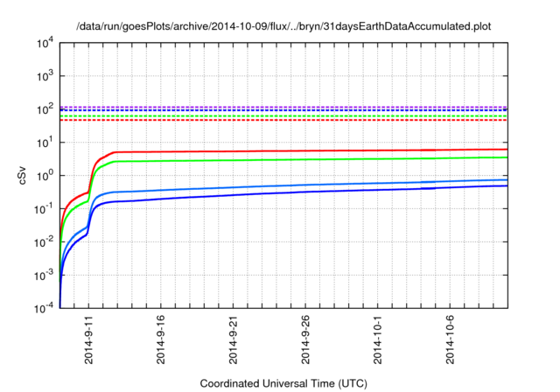This screenshot has width=560, height=392.
Task: Click the dashed green limit line
Action: pos(283,116)
